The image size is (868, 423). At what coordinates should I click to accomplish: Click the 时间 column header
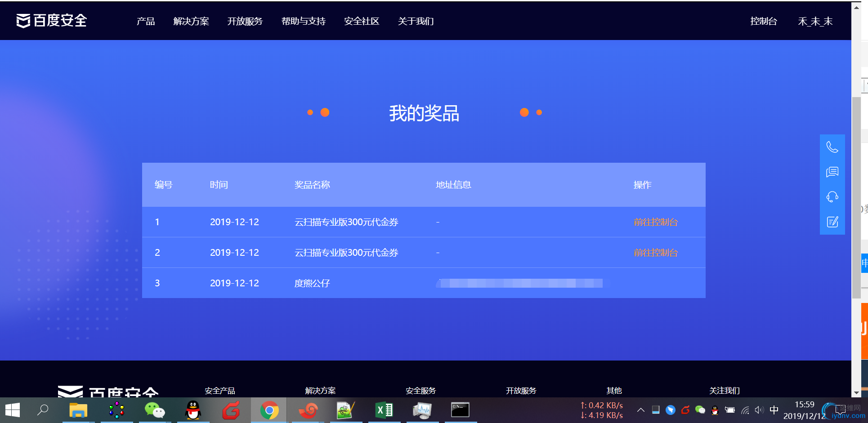219,185
